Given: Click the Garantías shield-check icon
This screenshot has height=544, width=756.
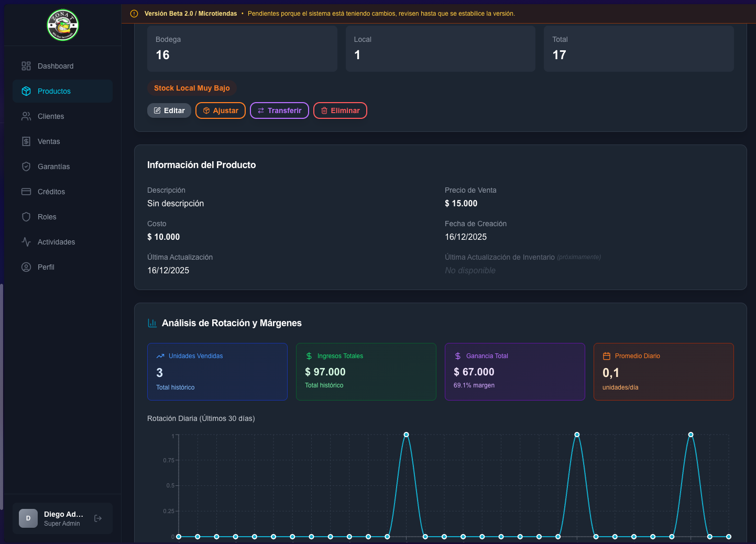Looking at the screenshot, I should click(x=26, y=166).
